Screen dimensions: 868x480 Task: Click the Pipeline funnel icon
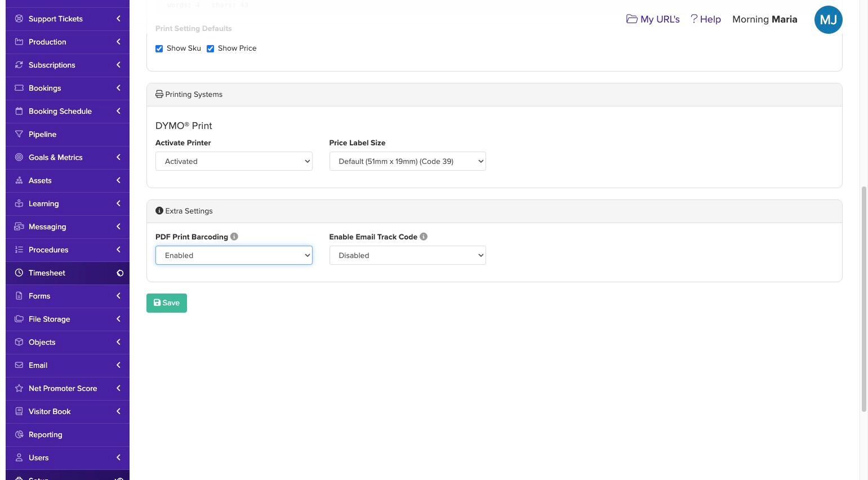click(x=19, y=134)
